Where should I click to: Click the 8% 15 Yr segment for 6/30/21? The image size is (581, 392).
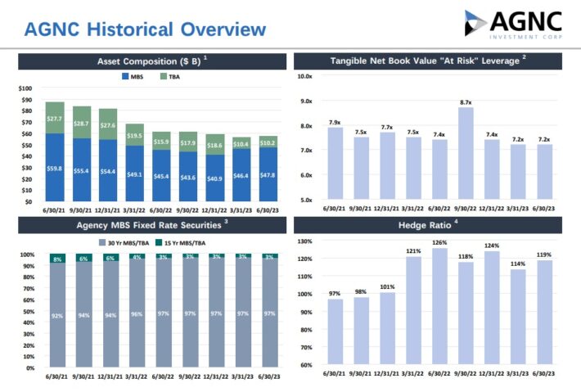[x=56, y=259]
